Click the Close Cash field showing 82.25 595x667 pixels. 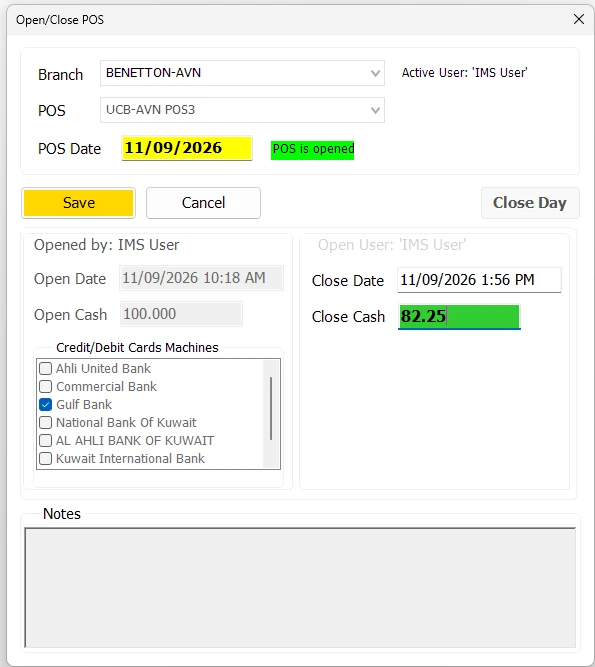tap(459, 316)
